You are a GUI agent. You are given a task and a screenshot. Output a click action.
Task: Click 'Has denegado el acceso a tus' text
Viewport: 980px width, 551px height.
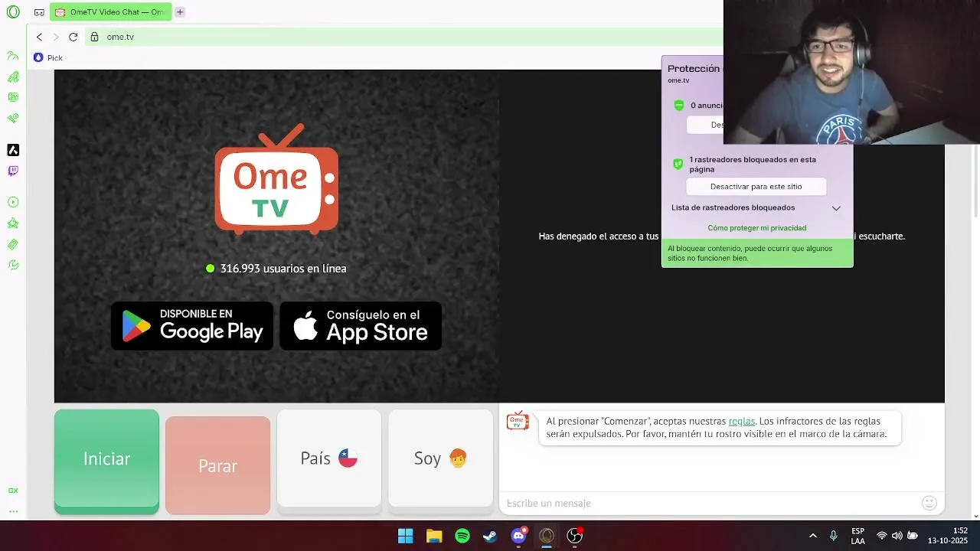pyautogui.click(x=598, y=236)
